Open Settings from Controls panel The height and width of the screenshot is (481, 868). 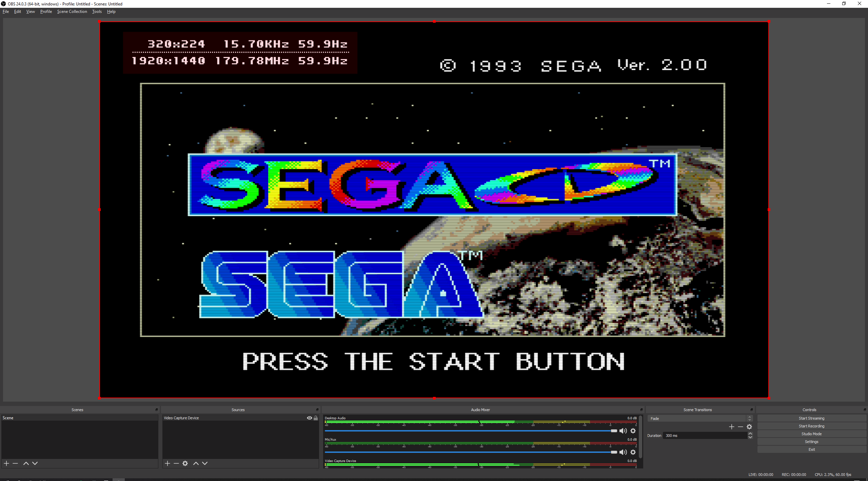(x=811, y=442)
